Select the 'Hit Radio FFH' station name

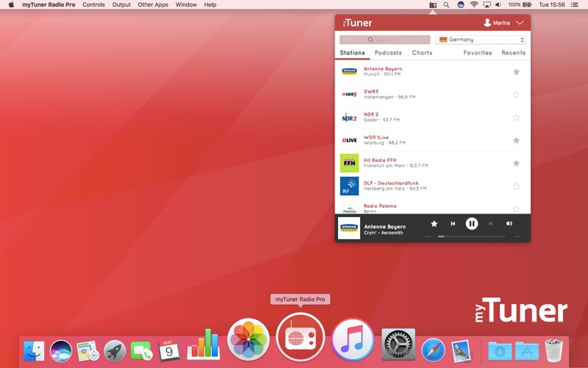point(380,160)
